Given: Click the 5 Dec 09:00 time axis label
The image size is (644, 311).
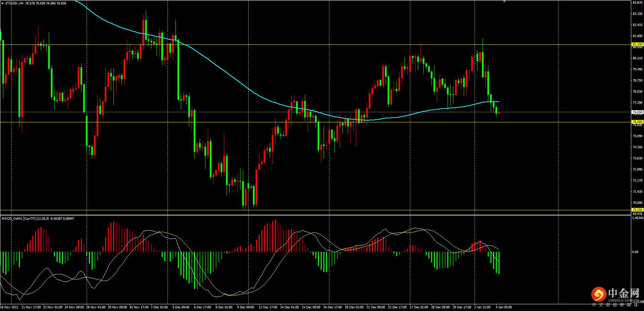Looking at the screenshot, I should click(x=181, y=307).
